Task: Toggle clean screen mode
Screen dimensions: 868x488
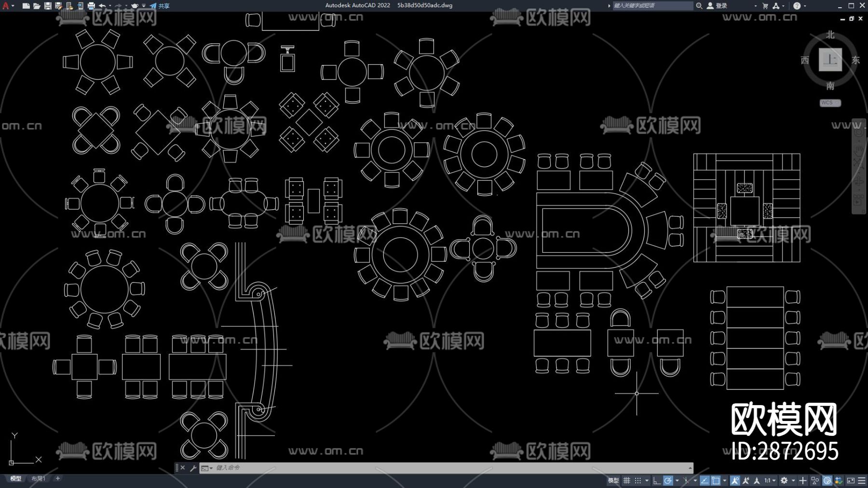Action: click(x=851, y=481)
